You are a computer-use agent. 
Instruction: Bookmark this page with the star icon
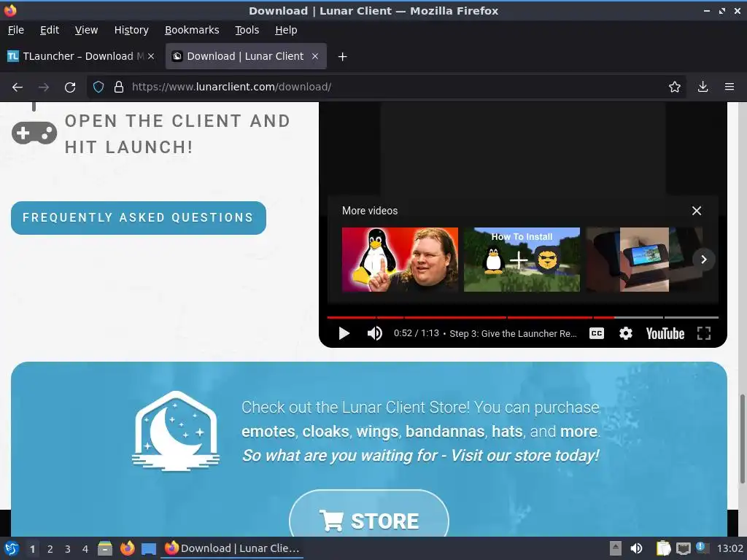click(x=675, y=87)
